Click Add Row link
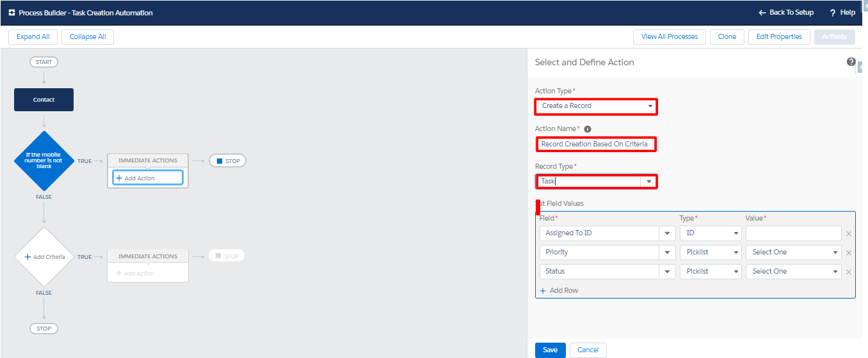This screenshot has width=868, height=358. pos(559,290)
